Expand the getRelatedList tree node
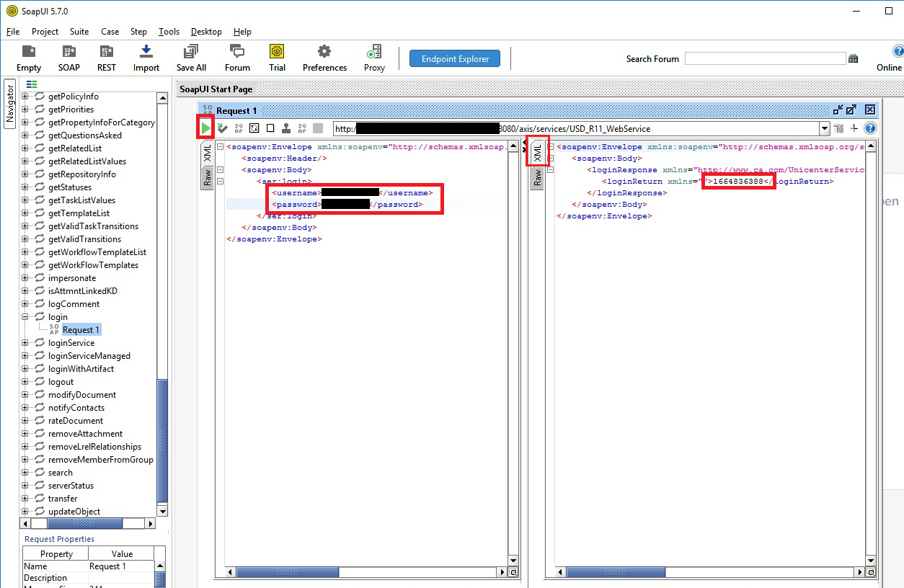The image size is (904, 588). [25, 148]
